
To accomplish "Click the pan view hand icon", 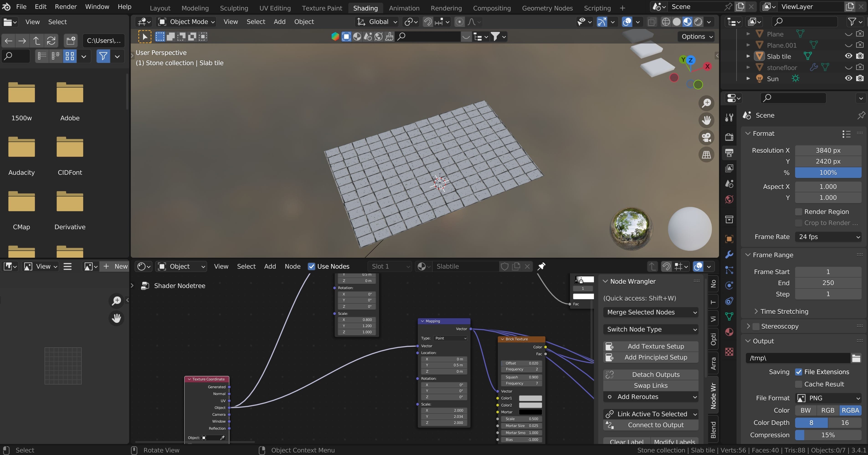I will (x=706, y=120).
